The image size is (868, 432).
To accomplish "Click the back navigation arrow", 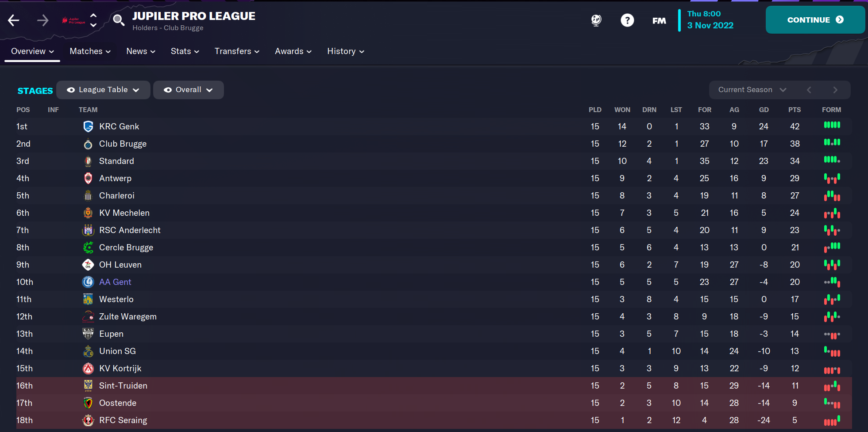I will pyautogui.click(x=13, y=20).
